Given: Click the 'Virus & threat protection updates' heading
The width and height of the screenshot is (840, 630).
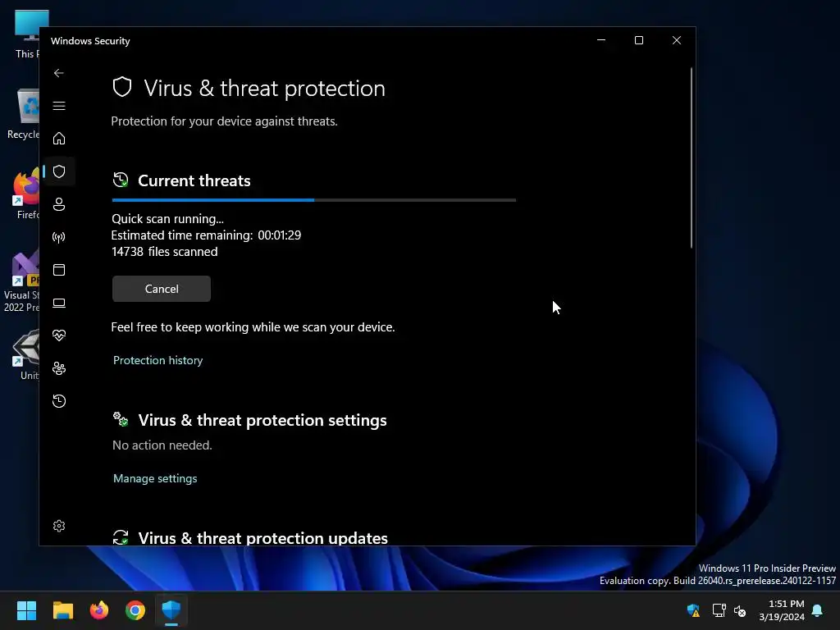Looking at the screenshot, I should click(263, 537).
